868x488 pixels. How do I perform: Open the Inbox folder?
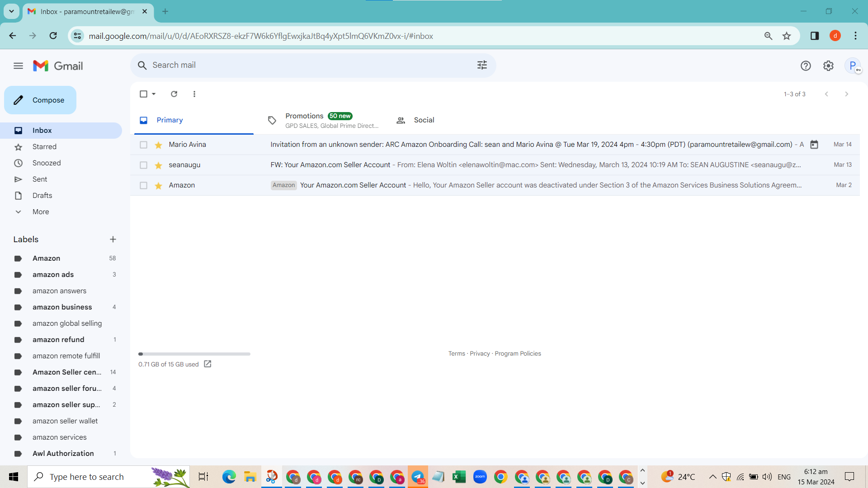coord(61,131)
